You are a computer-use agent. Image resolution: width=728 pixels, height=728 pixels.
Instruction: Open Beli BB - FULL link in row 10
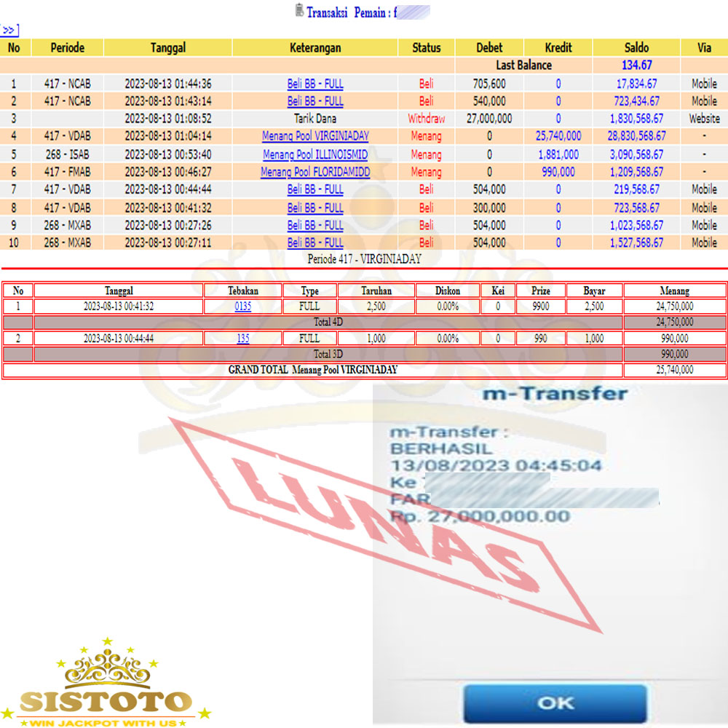point(315,242)
